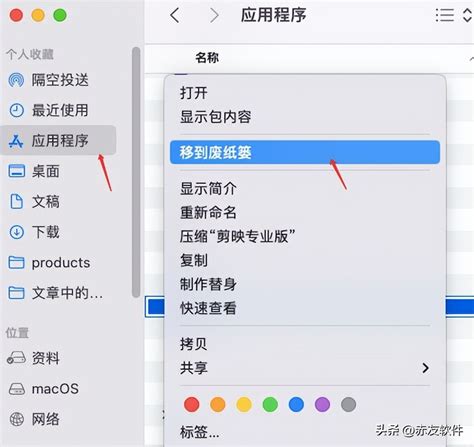Go back with the left chevron
474x447 pixels.
(x=175, y=15)
